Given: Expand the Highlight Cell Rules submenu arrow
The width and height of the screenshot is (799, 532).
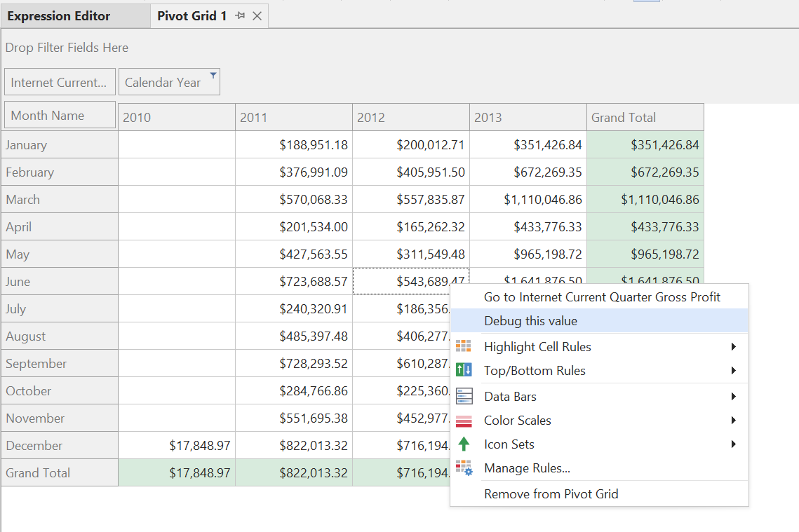Looking at the screenshot, I should click(x=733, y=347).
